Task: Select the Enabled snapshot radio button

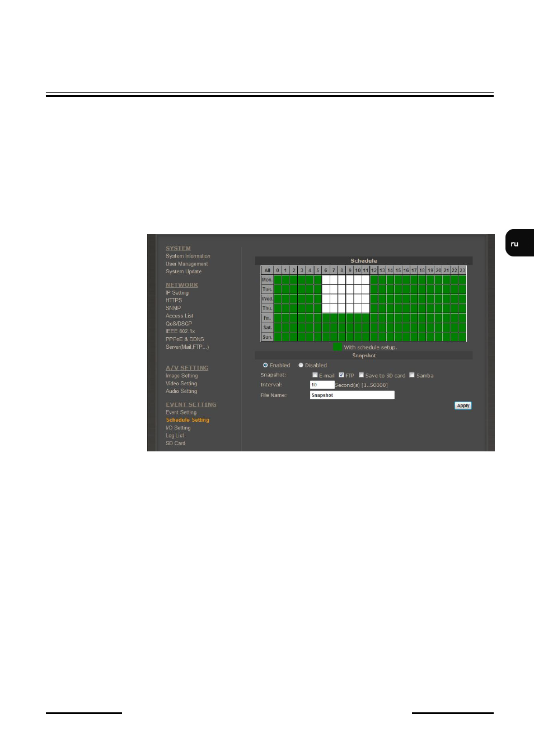Action: [x=265, y=365]
